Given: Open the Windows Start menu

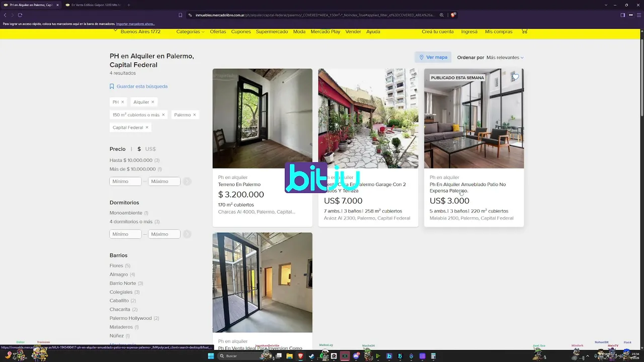Looking at the screenshot, I should tap(212, 356).
